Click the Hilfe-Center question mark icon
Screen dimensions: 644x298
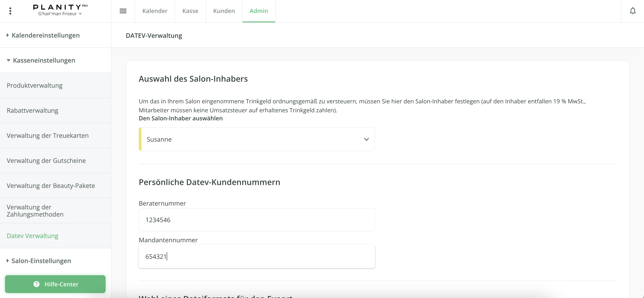(x=36, y=284)
